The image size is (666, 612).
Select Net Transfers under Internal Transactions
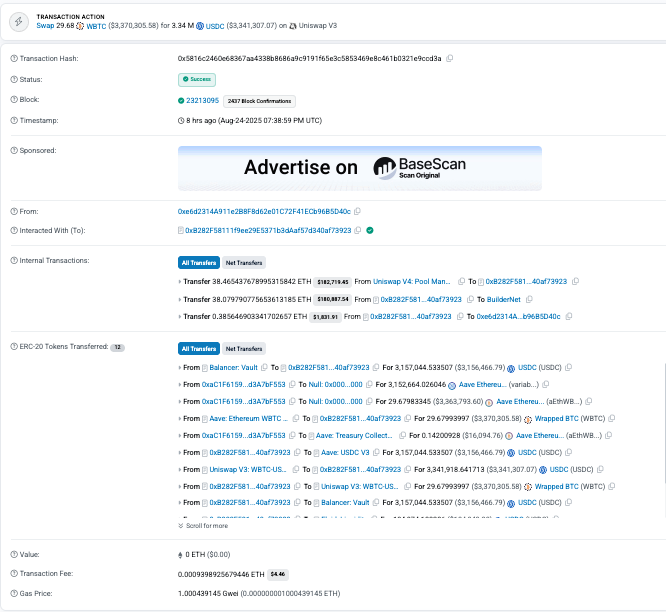click(x=244, y=263)
